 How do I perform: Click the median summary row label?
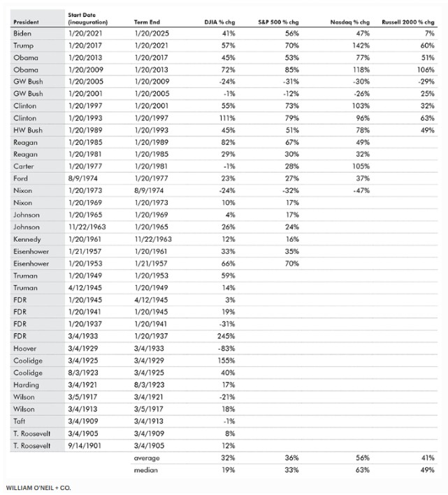click(147, 470)
